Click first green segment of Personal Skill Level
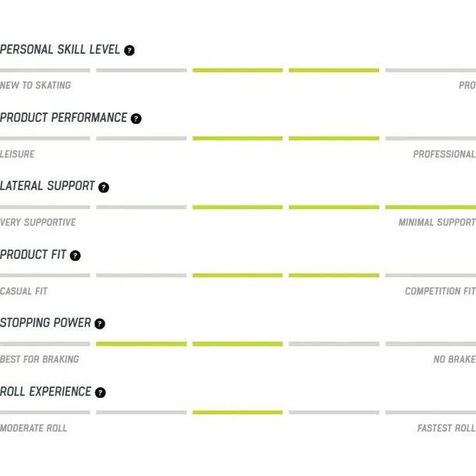The width and height of the screenshot is (476, 476). pyautogui.click(x=237, y=70)
